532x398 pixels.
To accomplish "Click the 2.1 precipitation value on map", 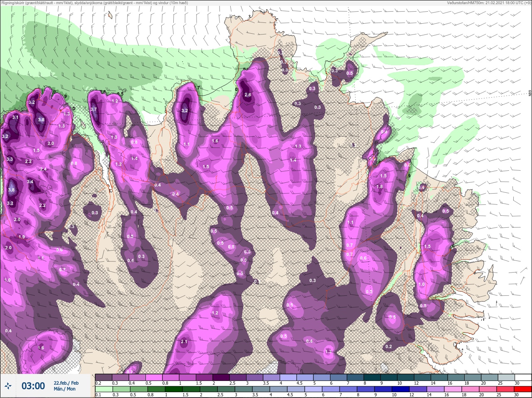I will coord(185,342).
